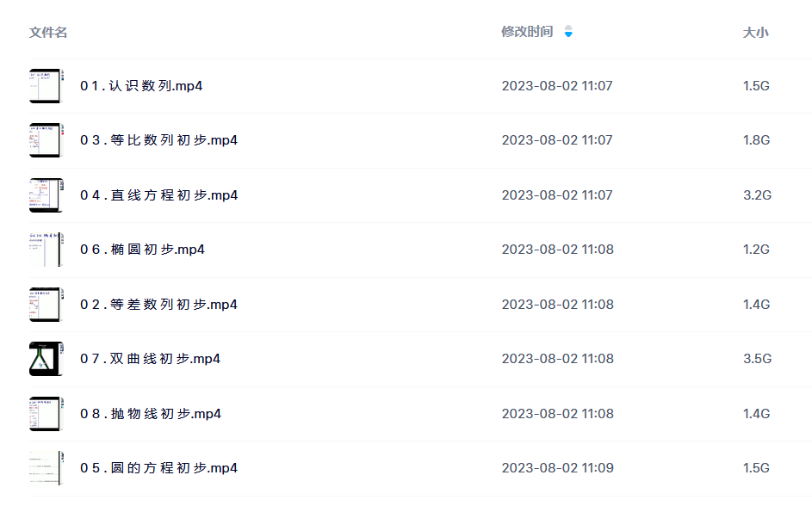Click thumbnail of 03.等比数列初步.mp4
This screenshot has height=506, width=812.
(x=46, y=140)
